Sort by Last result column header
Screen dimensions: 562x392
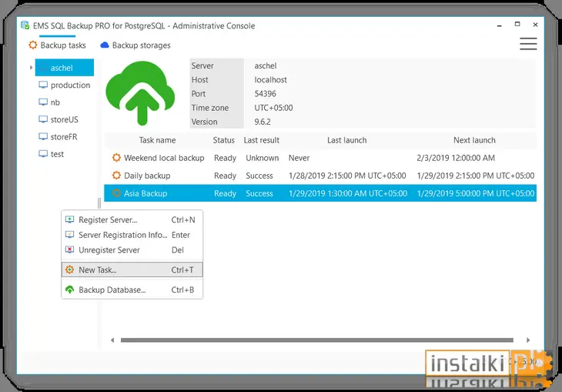(261, 140)
